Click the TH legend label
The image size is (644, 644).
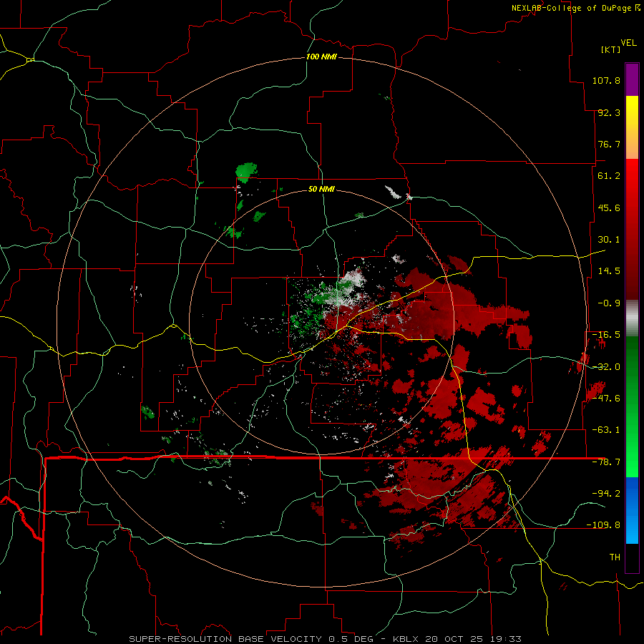coord(615,557)
